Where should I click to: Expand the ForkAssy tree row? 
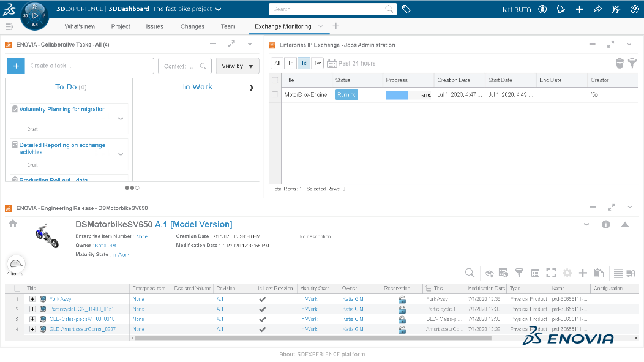pyautogui.click(x=32, y=299)
